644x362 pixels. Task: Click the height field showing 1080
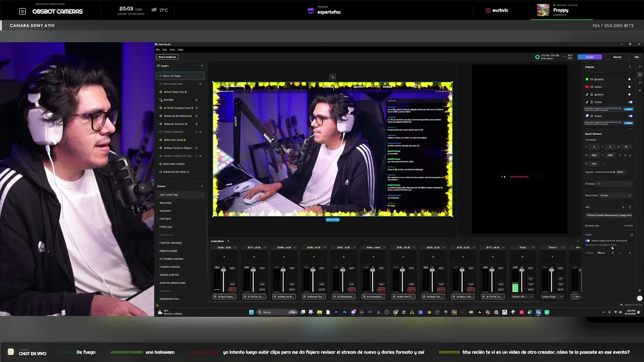pyautogui.click(x=610, y=155)
